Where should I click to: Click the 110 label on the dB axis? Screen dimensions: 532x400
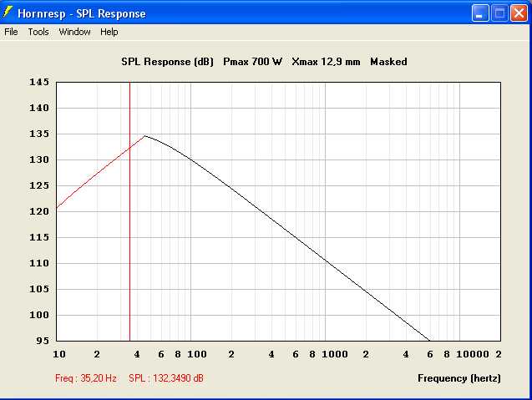pyautogui.click(x=39, y=263)
